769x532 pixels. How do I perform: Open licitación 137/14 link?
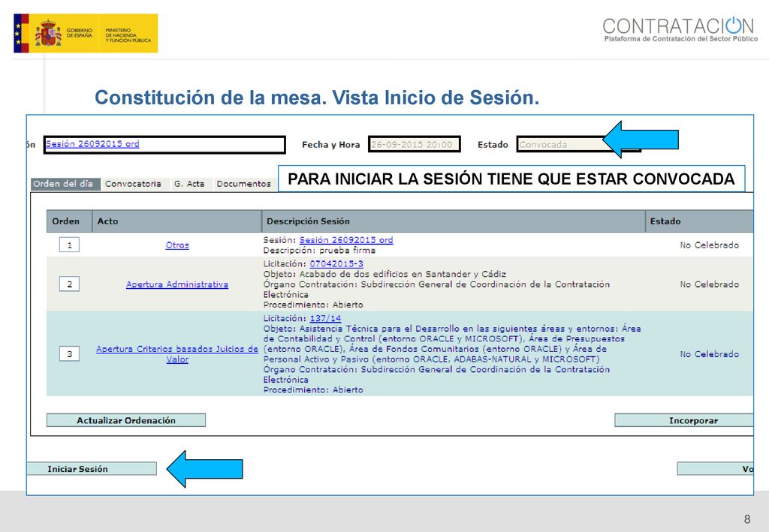tap(325, 318)
